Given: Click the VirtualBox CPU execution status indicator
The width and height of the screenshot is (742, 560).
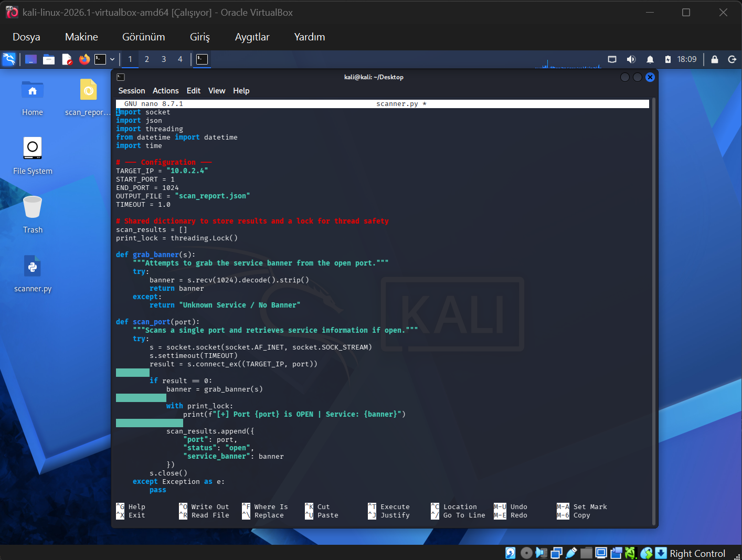Looking at the screenshot, I should (x=631, y=553).
